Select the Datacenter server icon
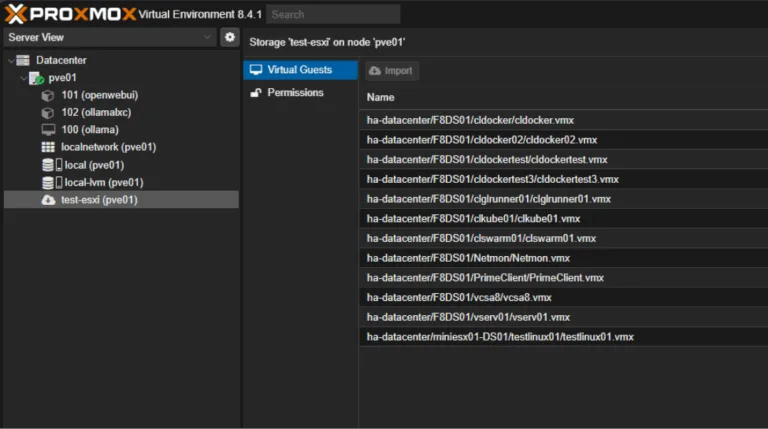768x429 pixels. 23,60
